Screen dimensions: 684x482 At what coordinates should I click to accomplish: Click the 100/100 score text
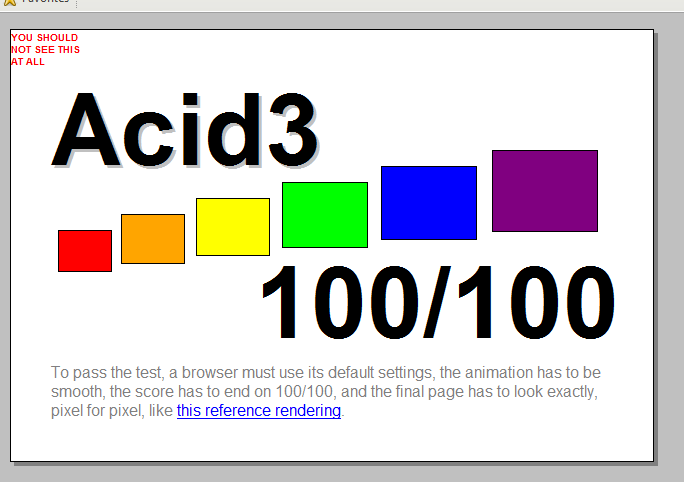[x=438, y=302]
